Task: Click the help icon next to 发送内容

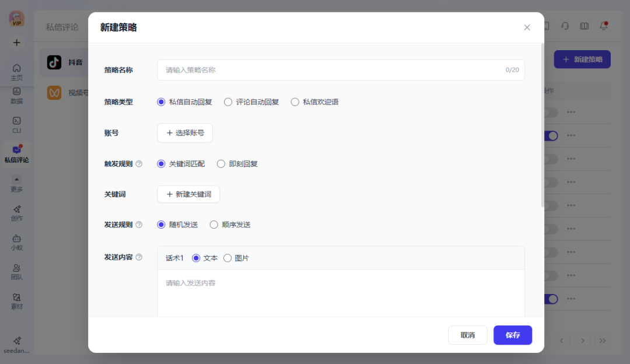Action: pyautogui.click(x=139, y=257)
